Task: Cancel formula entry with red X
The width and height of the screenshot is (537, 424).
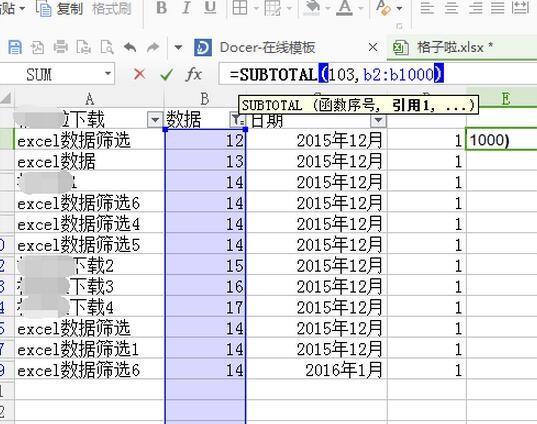Action: tap(139, 74)
